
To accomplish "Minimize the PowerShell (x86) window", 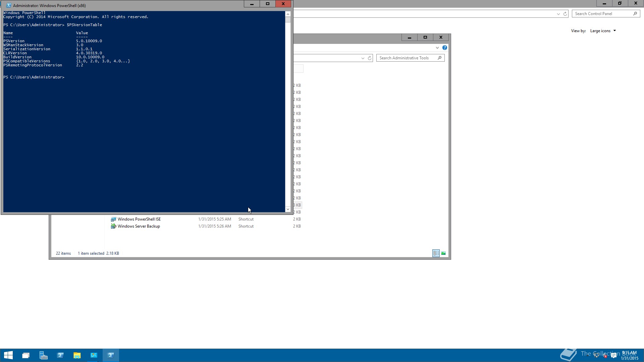I will click(252, 4).
